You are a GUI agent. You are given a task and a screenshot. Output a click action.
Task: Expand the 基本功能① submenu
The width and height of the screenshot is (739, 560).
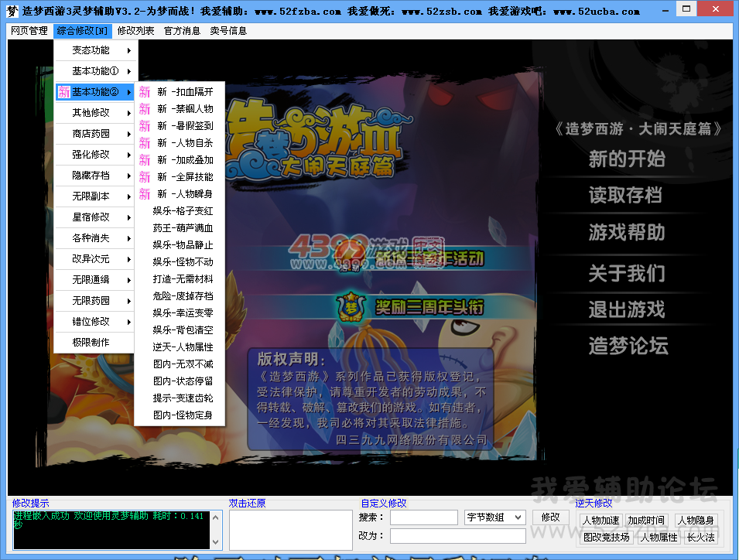tap(96, 71)
